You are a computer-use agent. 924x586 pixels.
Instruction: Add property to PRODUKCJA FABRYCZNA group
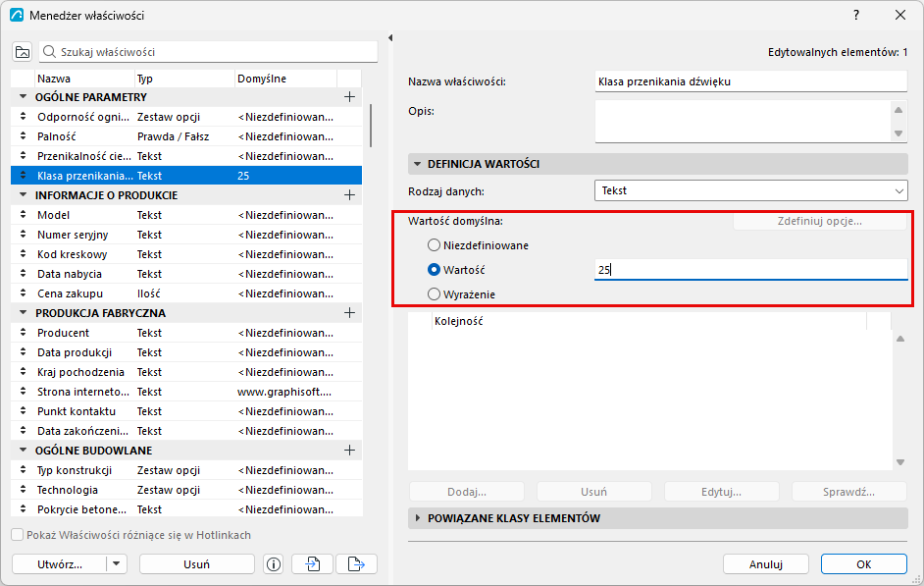point(349,313)
